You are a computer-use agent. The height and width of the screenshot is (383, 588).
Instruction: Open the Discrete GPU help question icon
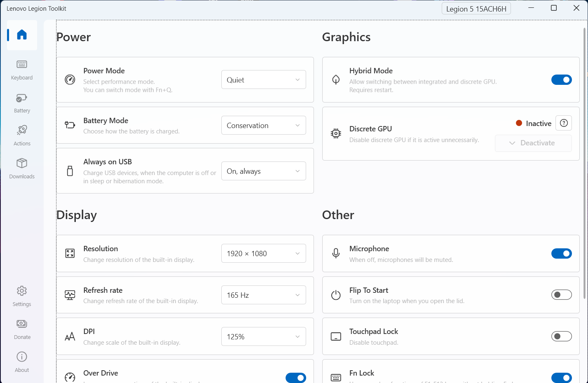[564, 123]
